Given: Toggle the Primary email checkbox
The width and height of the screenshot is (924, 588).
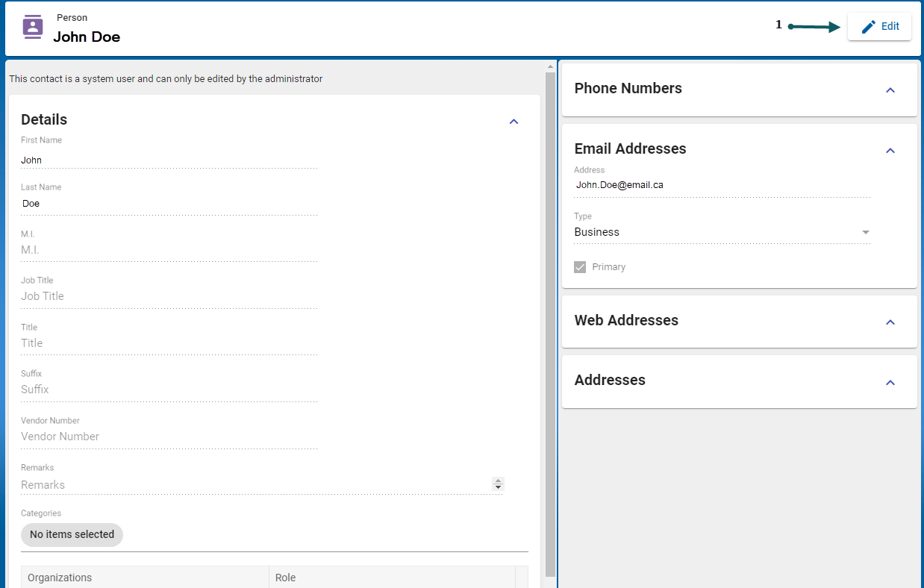Looking at the screenshot, I should click(x=580, y=267).
